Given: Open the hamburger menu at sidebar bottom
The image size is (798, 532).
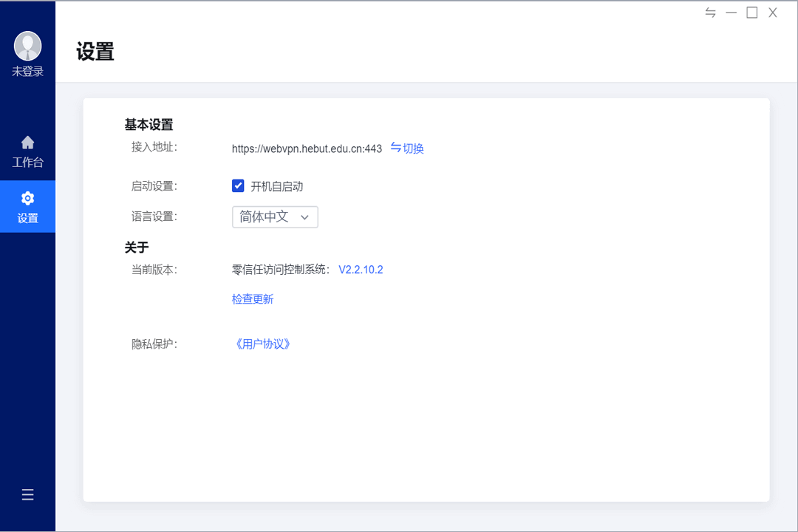Looking at the screenshot, I should pyautogui.click(x=27, y=494).
